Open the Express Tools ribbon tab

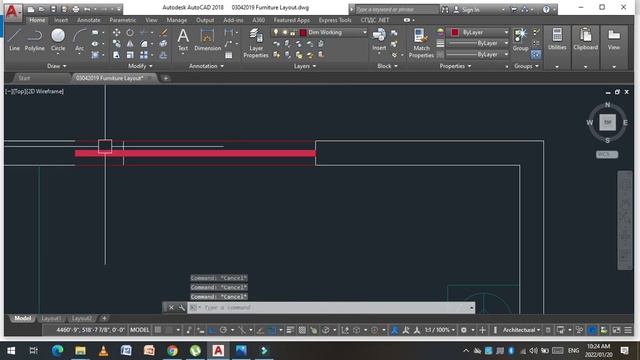click(335, 20)
